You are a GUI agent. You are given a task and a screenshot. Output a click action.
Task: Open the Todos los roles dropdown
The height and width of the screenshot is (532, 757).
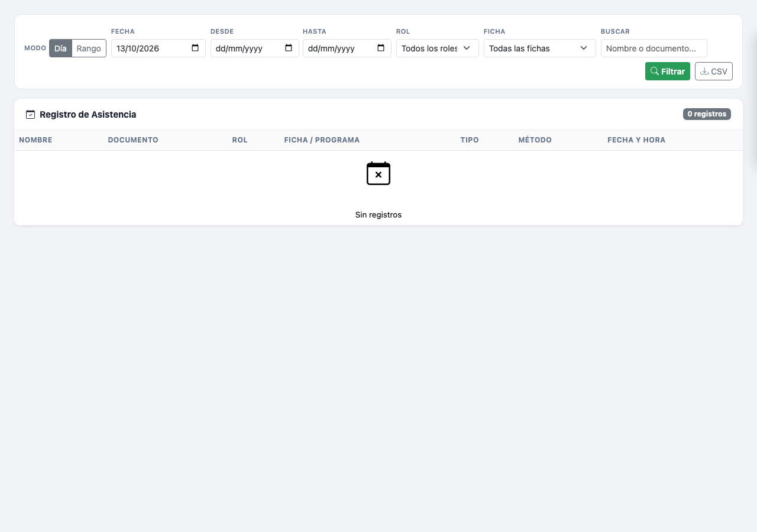(438, 48)
